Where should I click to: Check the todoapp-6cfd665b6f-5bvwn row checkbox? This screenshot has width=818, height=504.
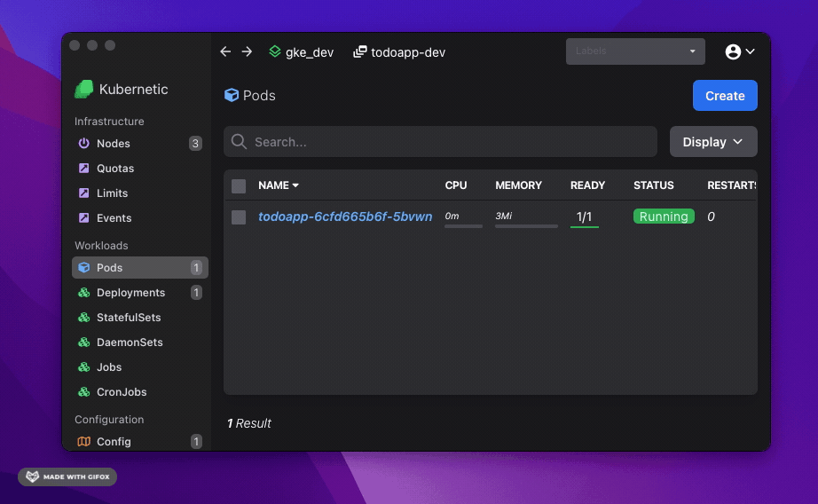[x=239, y=217]
